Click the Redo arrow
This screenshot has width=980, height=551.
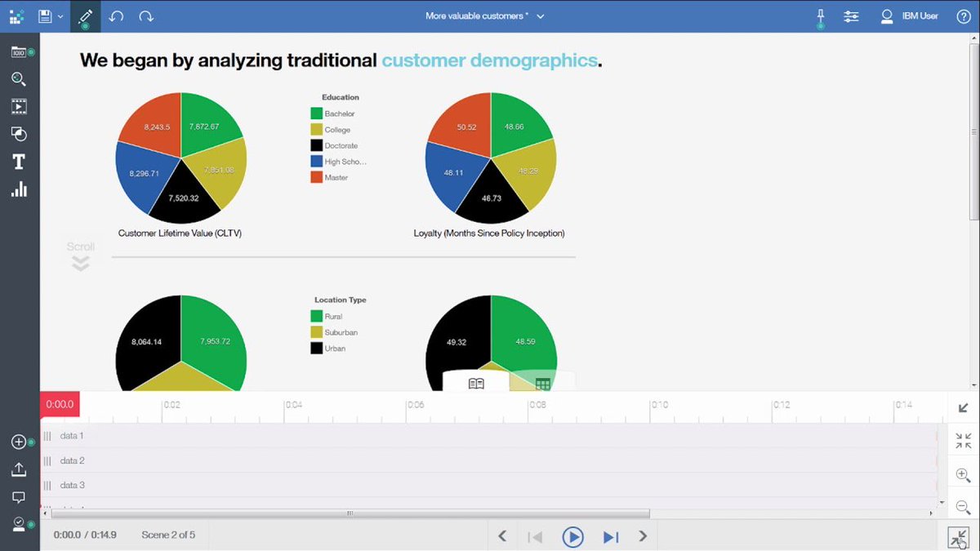pyautogui.click(x=146, y=16)
